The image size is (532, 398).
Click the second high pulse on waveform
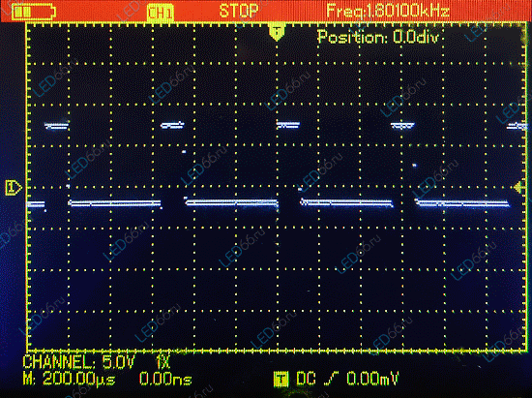pyautogui.click(x=172, y=125)
